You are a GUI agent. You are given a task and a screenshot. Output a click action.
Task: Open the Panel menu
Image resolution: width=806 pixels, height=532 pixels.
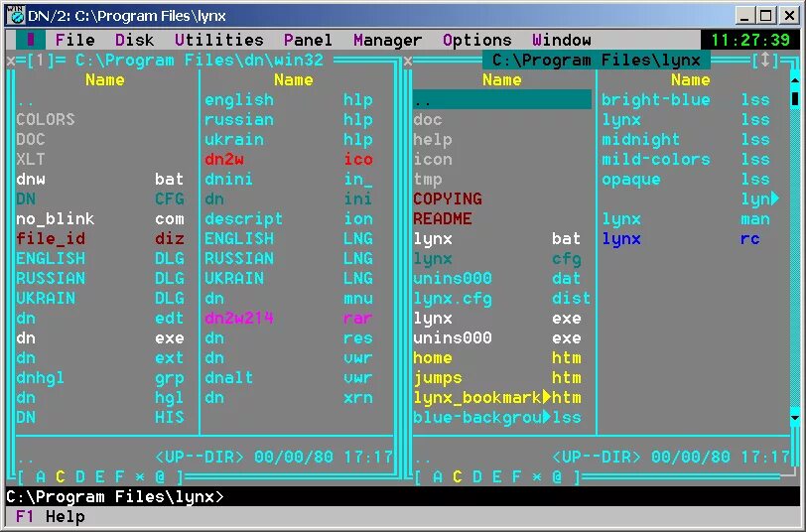click(308, 40)
